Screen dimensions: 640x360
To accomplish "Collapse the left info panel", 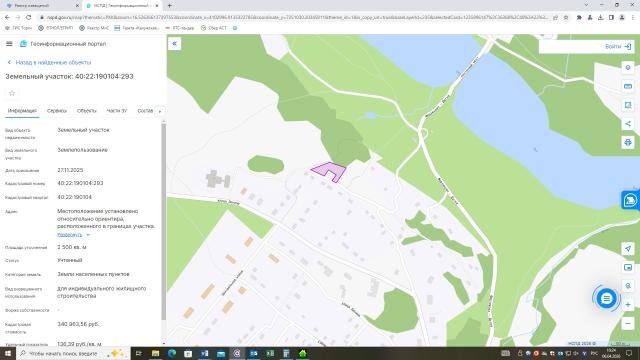I will 174,44.
